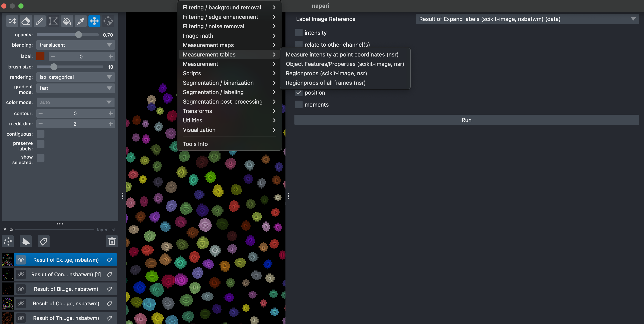Delete selected layer with trash icon
This screenshot has height=324, width=644.
click(x=112, y=241)
